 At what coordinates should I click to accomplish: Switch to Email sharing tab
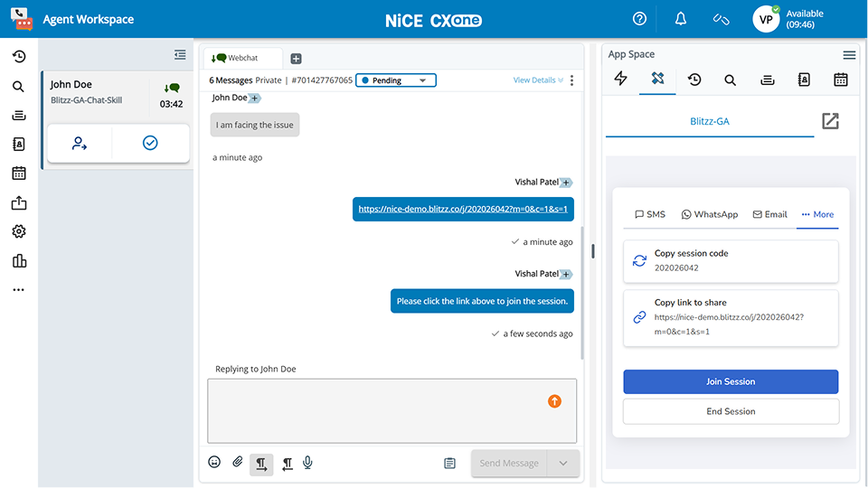point(769,214)
